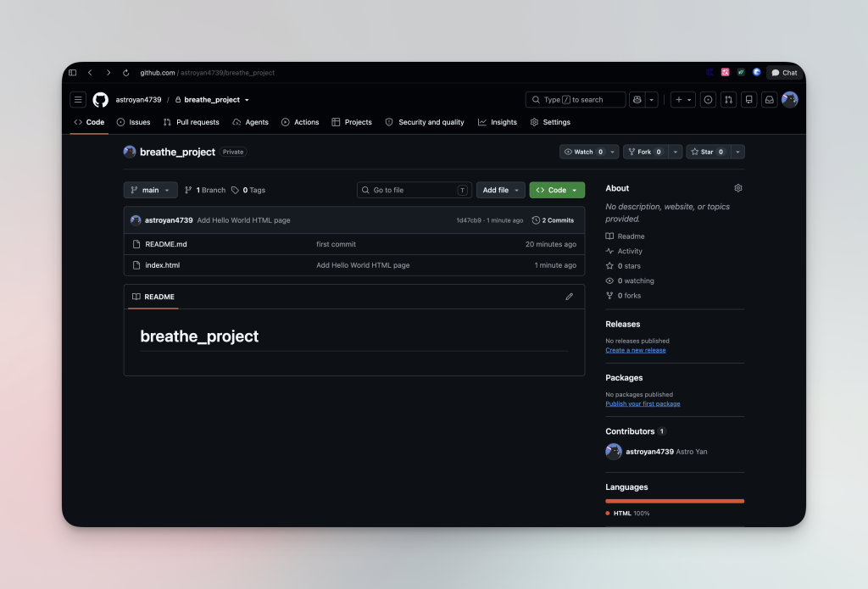
Task: Click astroyan4739 avatar in commit row
Action: pos(136,220)
